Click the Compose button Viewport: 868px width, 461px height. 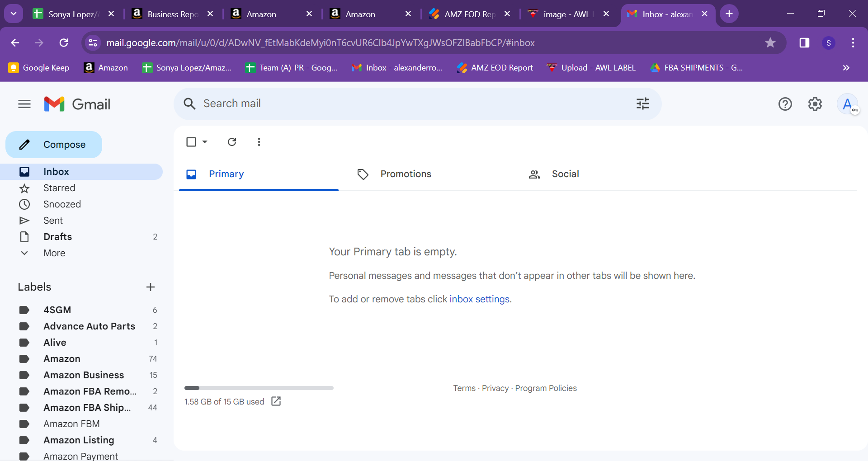54,145
